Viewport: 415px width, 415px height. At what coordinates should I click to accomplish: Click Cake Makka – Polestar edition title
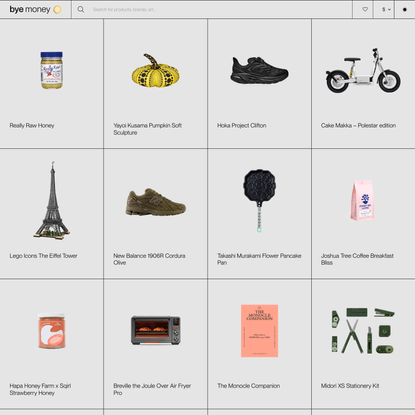click(358, 125)
